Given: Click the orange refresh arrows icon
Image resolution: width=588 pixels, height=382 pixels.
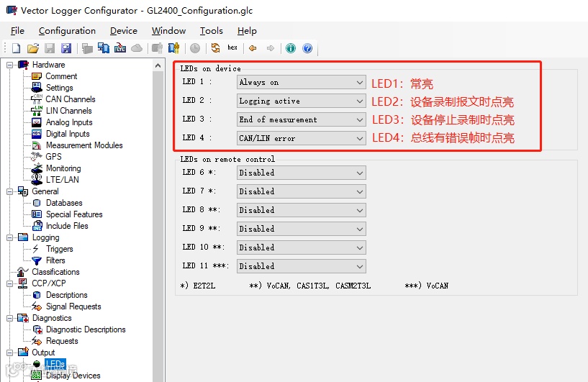Looking at the screenshot, I should 216,48.
